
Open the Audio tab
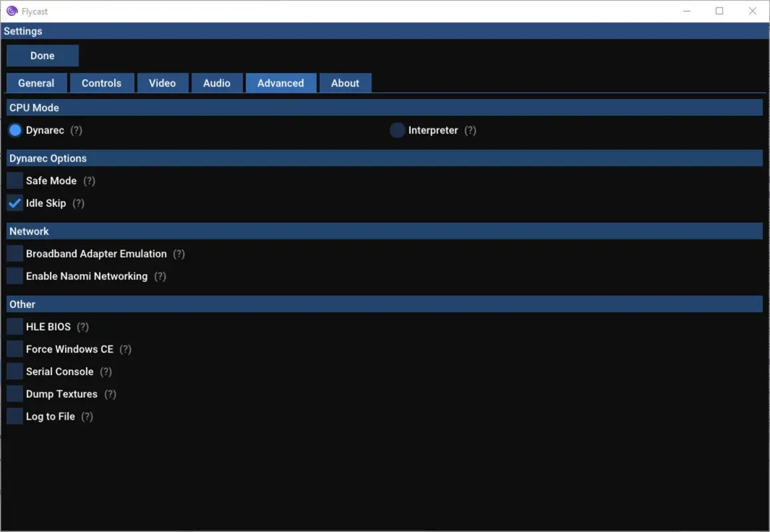coord(217,82)
